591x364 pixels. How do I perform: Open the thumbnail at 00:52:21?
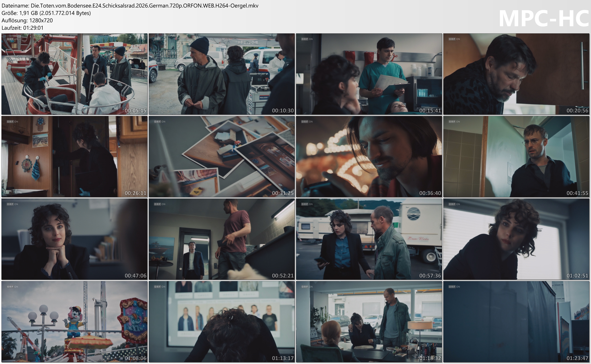point(221,239)
